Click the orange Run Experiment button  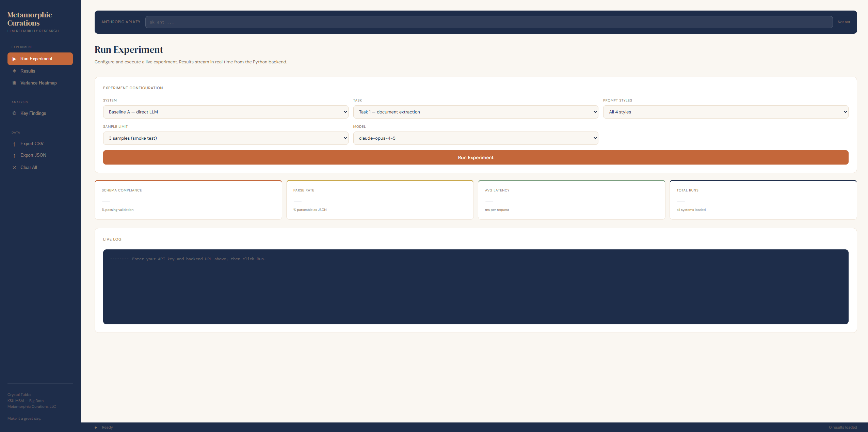[476, 157]
